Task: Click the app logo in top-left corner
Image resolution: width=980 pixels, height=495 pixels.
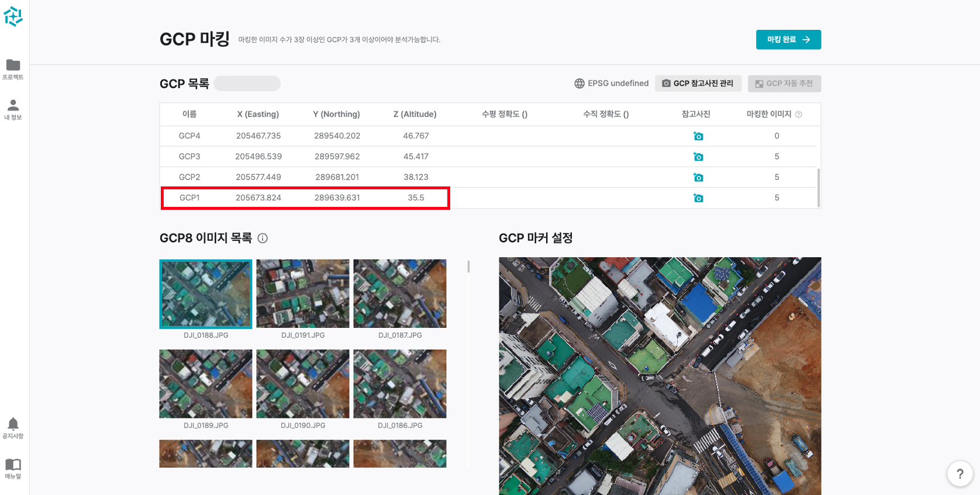Action: (13, 16)
